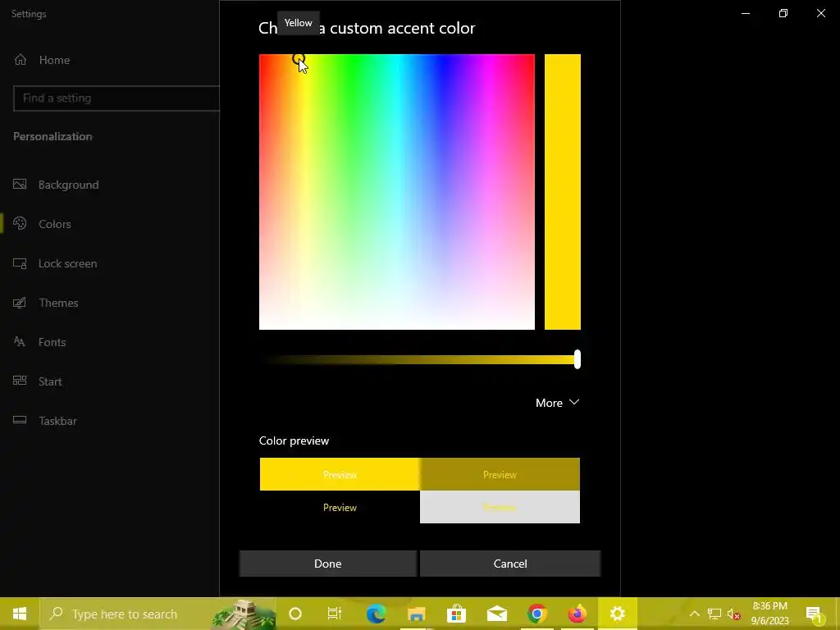Image resolution: width=840 pixels, height=630 pixels.
Task: Go to Start settings page
Action: coord(50,381)
